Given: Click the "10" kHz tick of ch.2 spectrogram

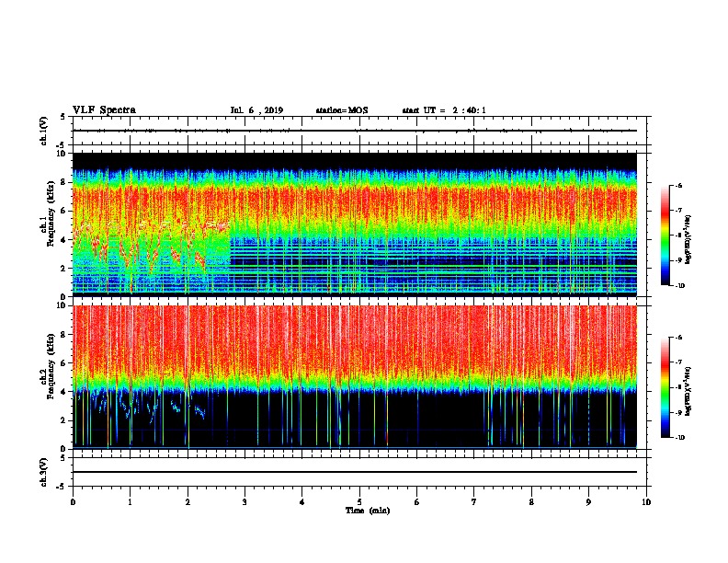Looking at the screenshot, I should click(63, 305).
